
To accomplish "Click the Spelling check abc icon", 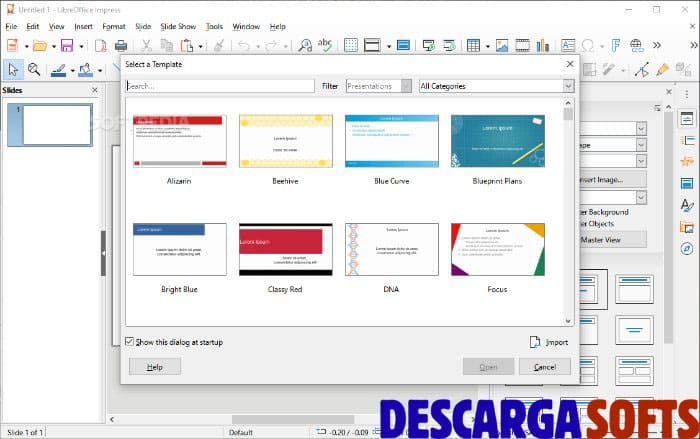I will tap(325, 45).
